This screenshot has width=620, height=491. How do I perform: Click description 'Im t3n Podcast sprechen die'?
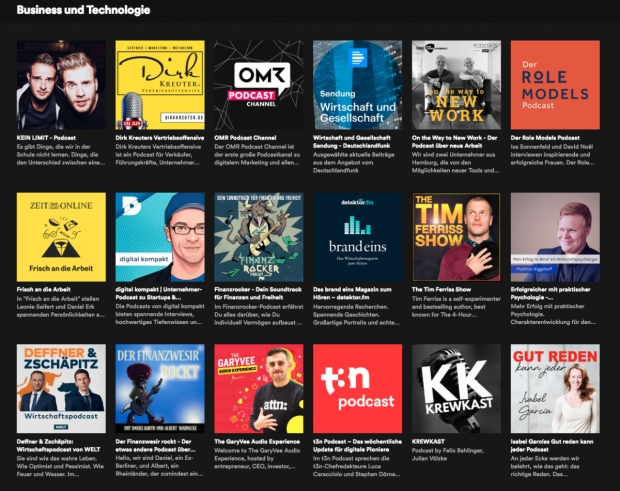tap(357, 466)
